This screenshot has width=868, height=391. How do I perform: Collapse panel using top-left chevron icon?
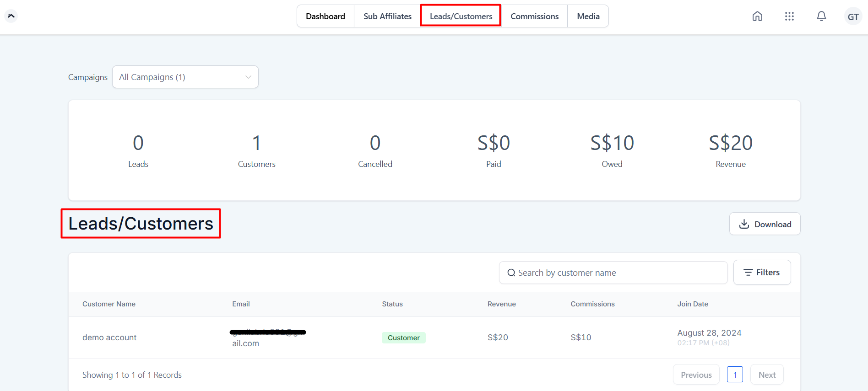coord(11,16)
